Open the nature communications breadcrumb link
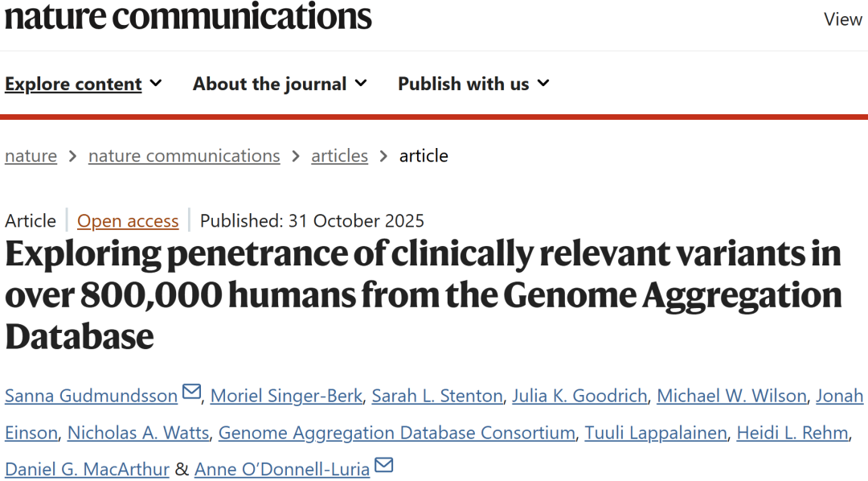The height and width of the screenshot is (481, 868). pyautogui.click(x=184, y=156)
